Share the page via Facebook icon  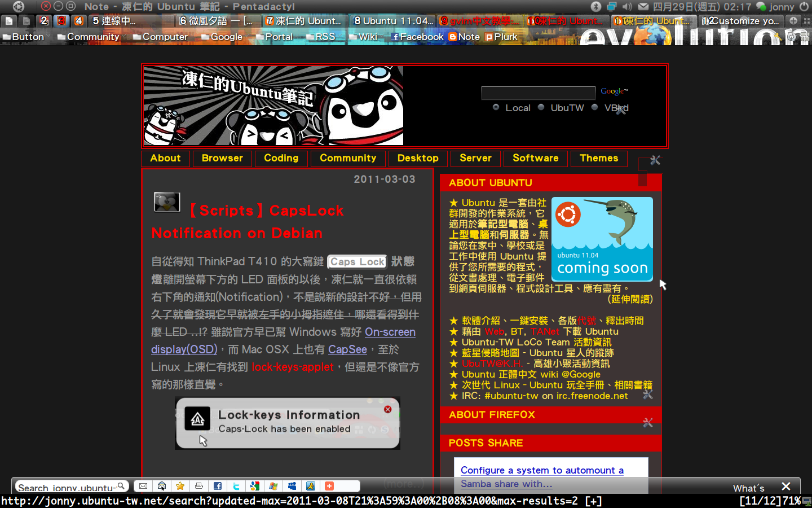pyautogui.click(x=218, y=486)
